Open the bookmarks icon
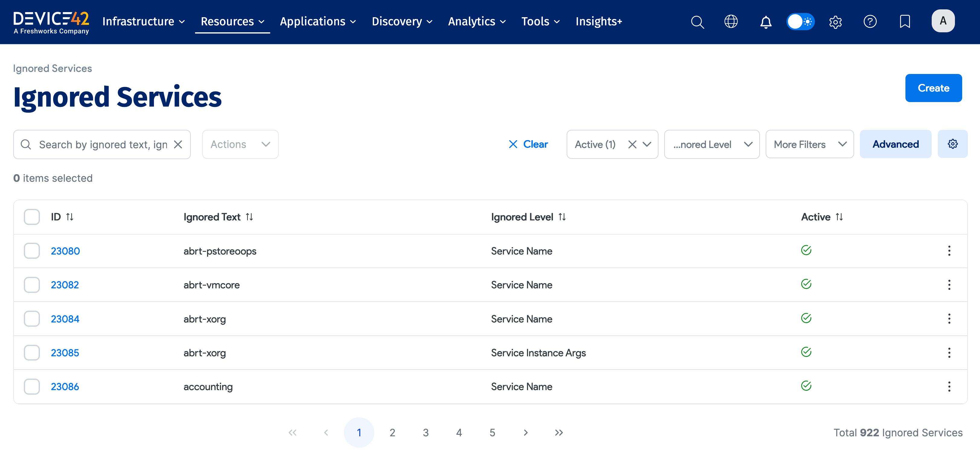This screenshot has height=468, width=980. click(904, 22)
